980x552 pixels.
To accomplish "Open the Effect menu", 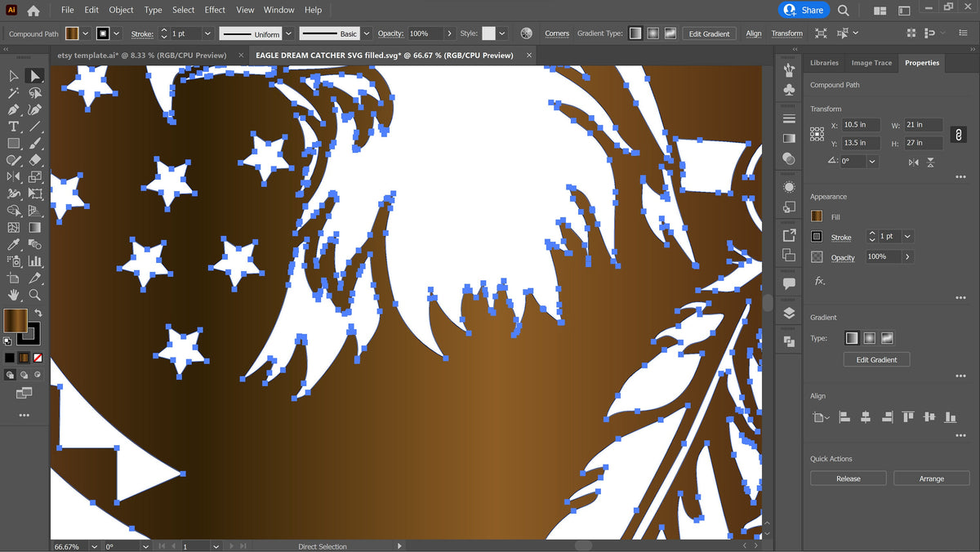I will click(x=215, y=10).
